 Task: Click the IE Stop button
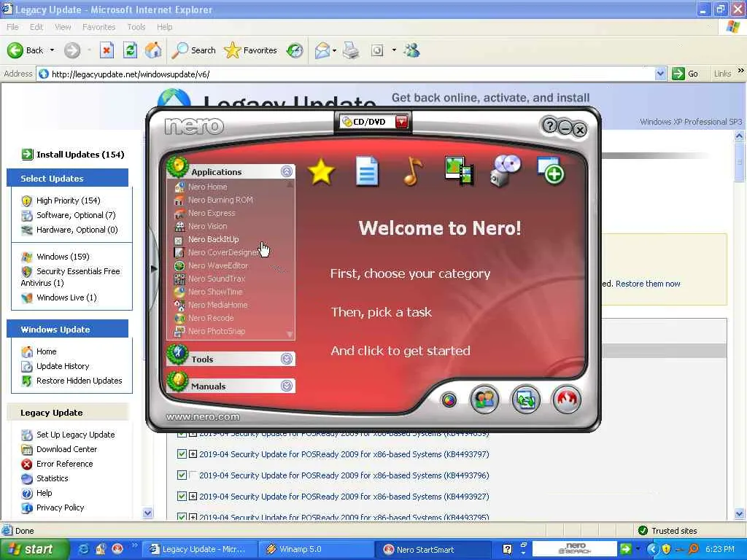(x=107, y=50)
